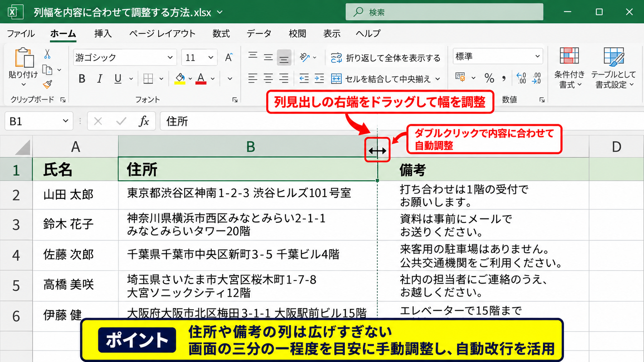Click the Cut scissors icon
The height and width of the screenshot is (362, 644).
click(x=47, y=54)
